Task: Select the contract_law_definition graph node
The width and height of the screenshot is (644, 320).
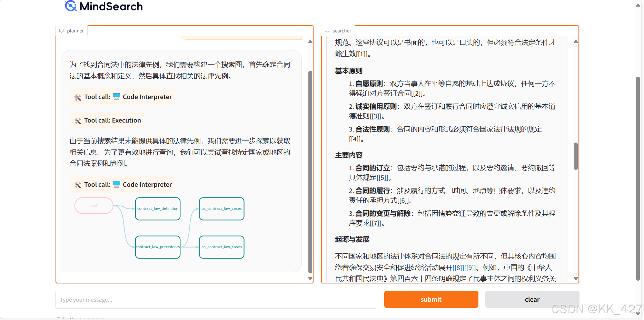Action: 158,209
